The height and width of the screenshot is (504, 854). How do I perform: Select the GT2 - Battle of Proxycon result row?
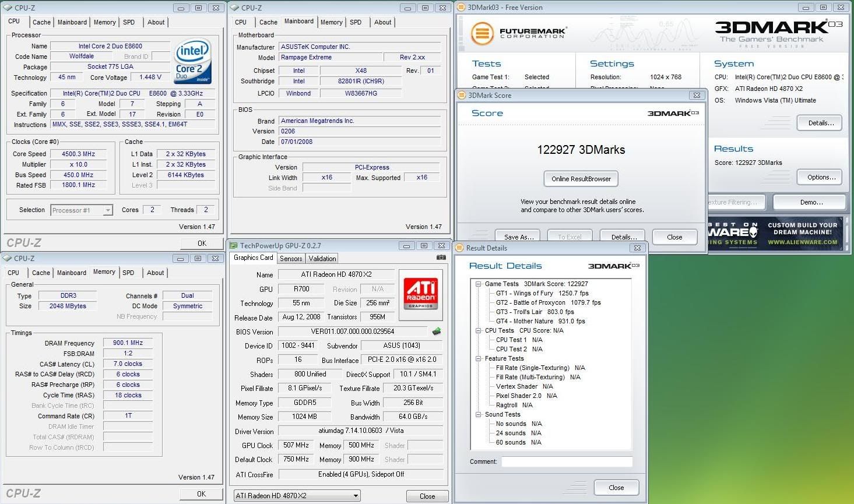pos(548,303)
